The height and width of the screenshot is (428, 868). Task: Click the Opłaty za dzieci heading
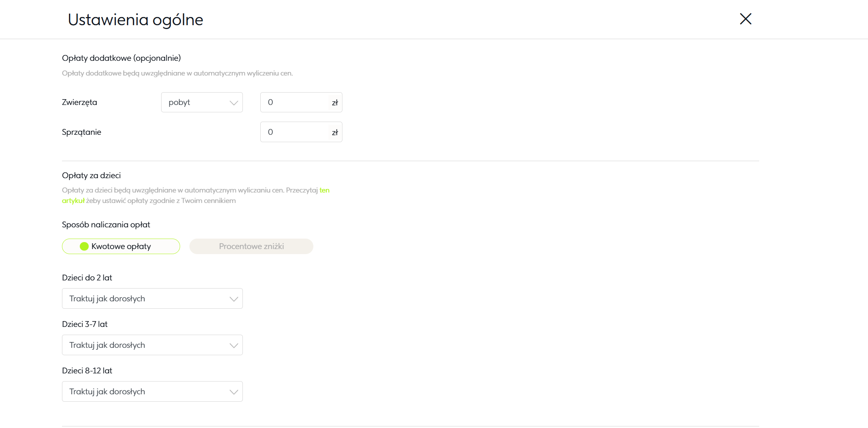coord(91,175)
